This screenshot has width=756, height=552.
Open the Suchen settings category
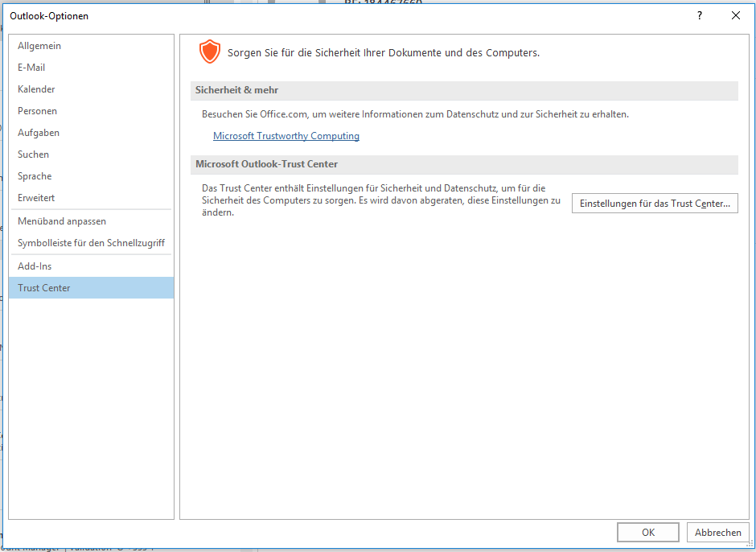33,154
